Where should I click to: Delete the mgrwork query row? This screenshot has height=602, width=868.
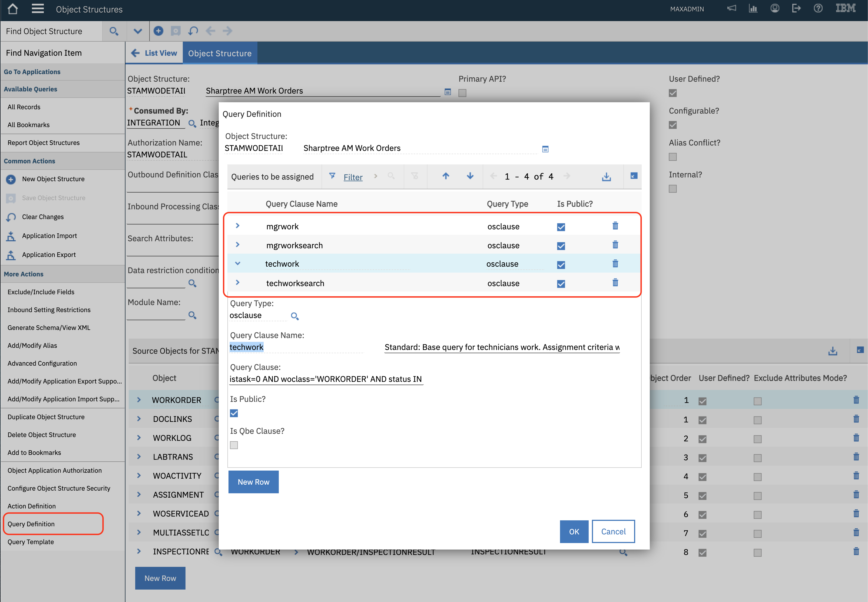tap(615, 226)
